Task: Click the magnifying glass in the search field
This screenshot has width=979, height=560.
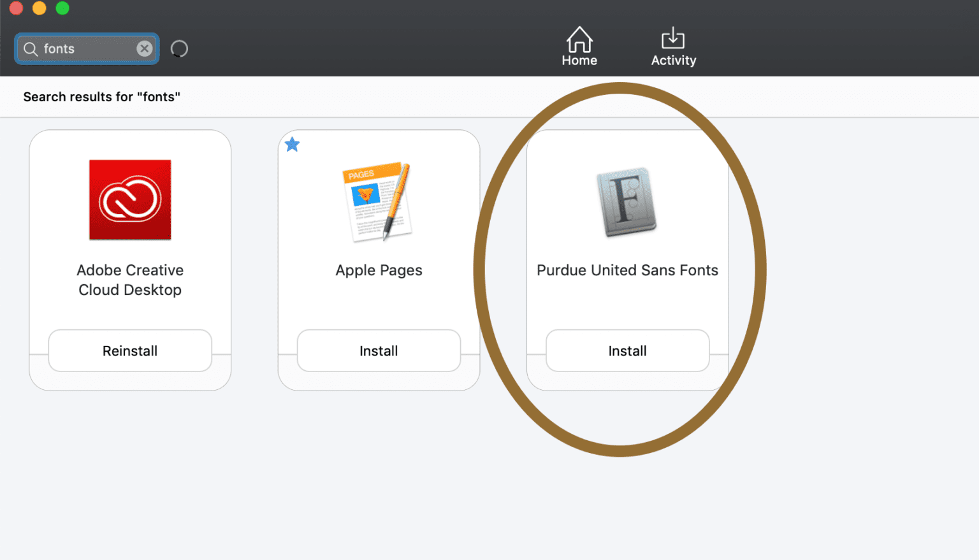Action: [30, 48]
